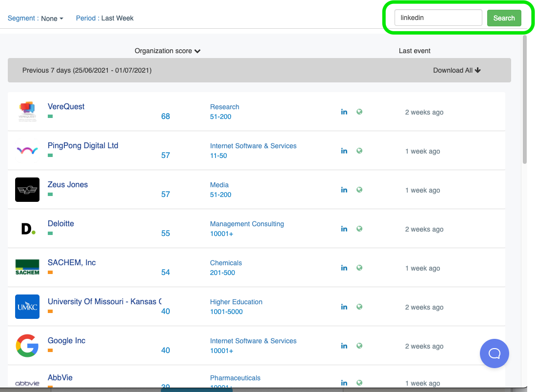Open the Deloitte organization link

click(61, 223)
